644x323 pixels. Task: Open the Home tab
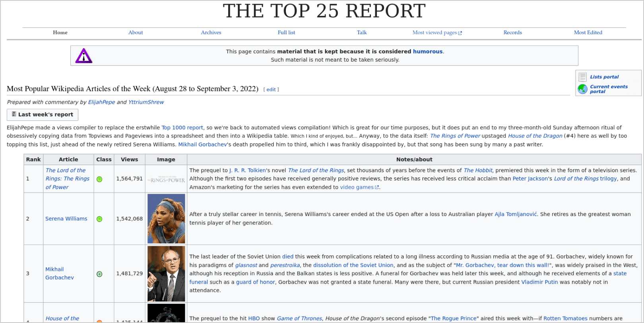(x=60, y=33)
